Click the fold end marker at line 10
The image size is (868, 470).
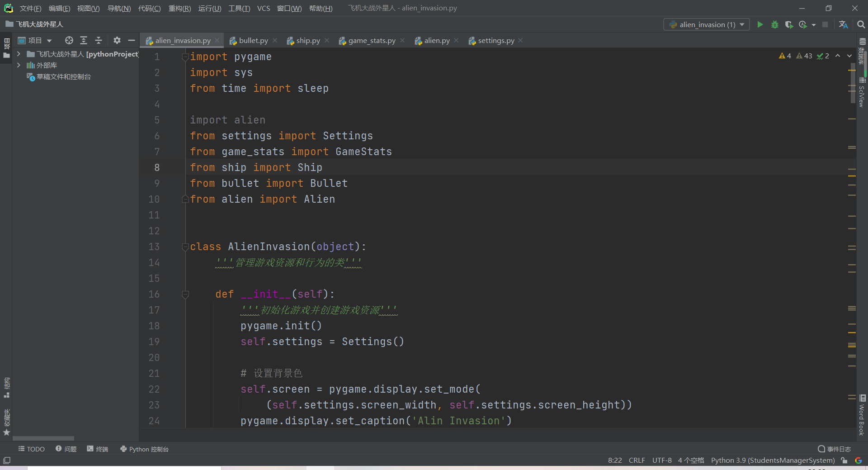[x=185, y=199]
